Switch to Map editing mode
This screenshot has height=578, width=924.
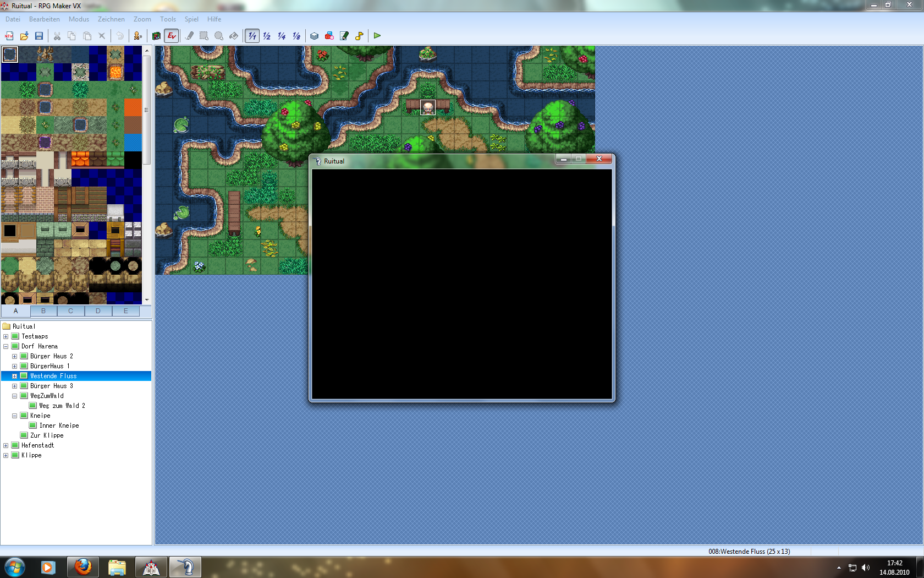click(x=157, y=36)
